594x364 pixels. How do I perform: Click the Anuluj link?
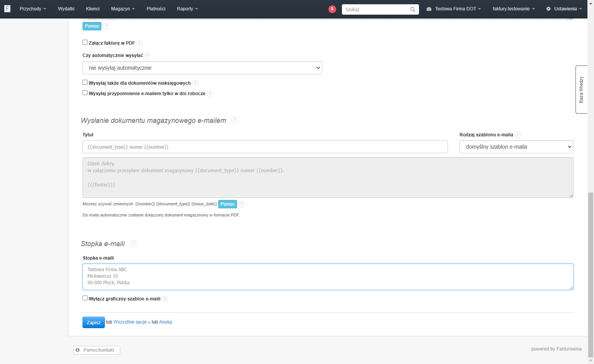[165, 322]
